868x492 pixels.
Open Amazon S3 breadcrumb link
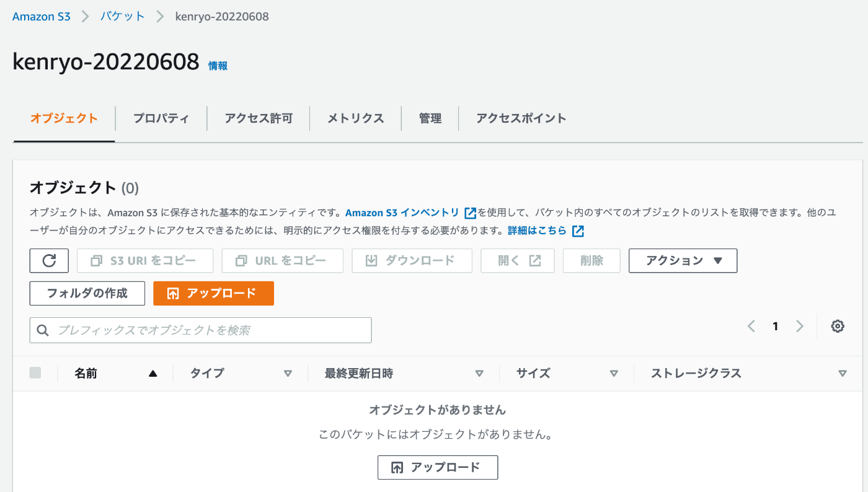click(x=42, y=17)
